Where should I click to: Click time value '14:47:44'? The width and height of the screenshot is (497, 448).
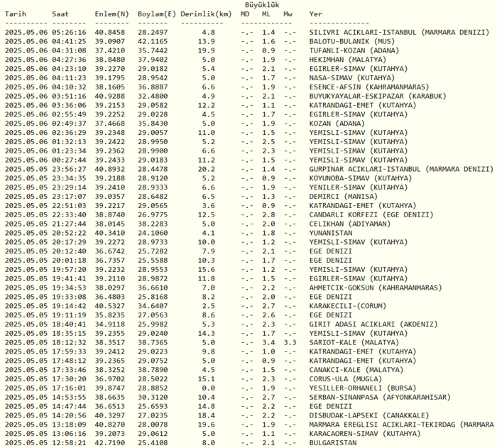click(x=69, y=406)
